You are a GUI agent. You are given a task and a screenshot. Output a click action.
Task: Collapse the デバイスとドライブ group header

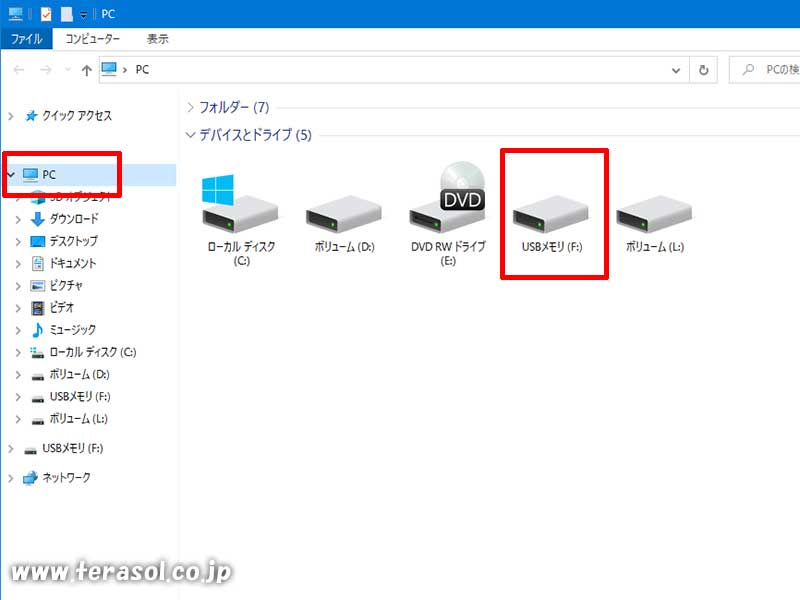191,135
